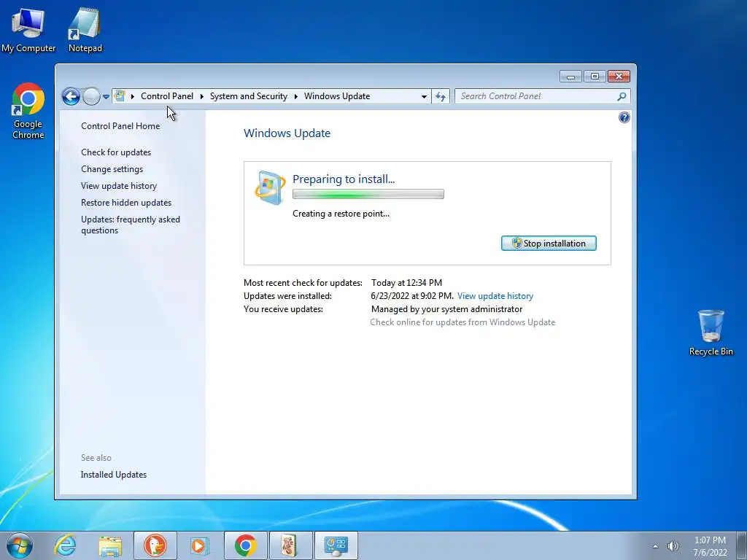
Task: Select Windows Update breadcrumb
Action: tap(337, 96)
